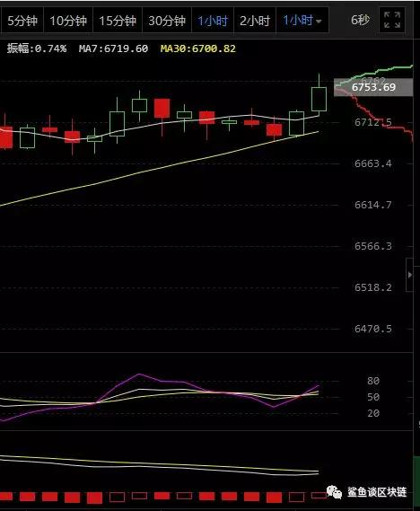Viewport: 420px width, 511px height.
Task: Switch chart to 2小时 interval
Action: [255, 21]
